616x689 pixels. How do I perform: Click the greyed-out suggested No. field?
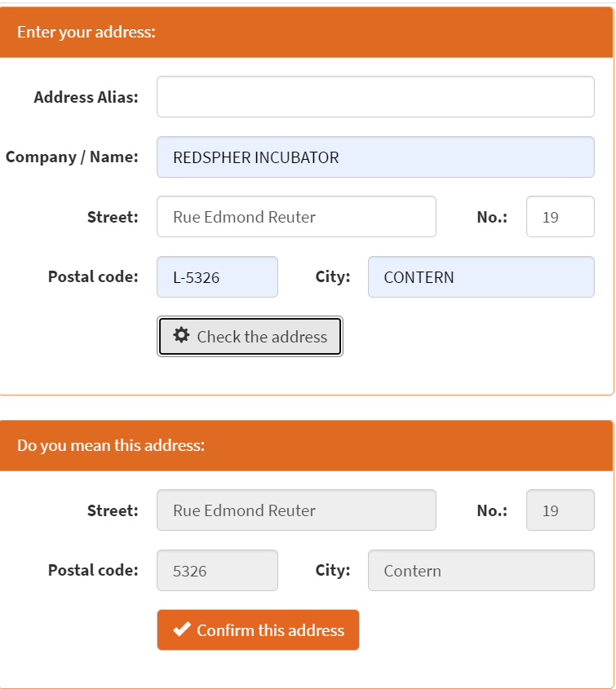pos(561,510)
